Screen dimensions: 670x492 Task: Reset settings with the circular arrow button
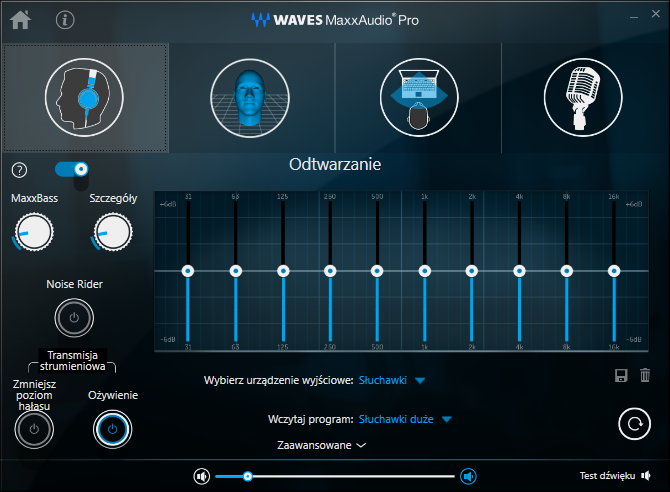pyautogui.click(x=635, y=424)
